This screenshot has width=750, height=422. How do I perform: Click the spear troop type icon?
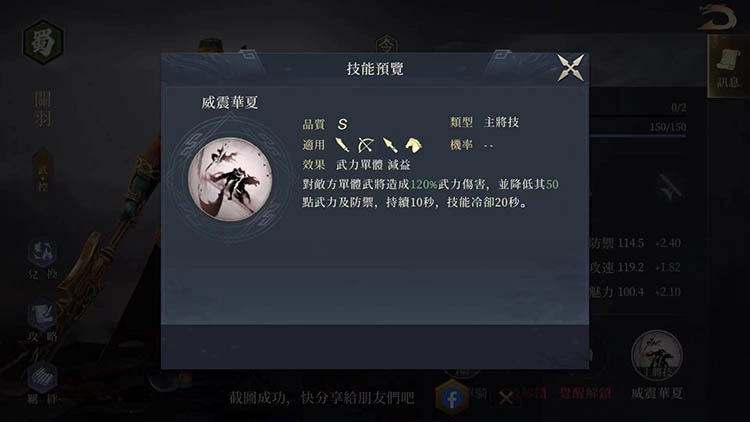pyautogui.click(x=390, y=145)
